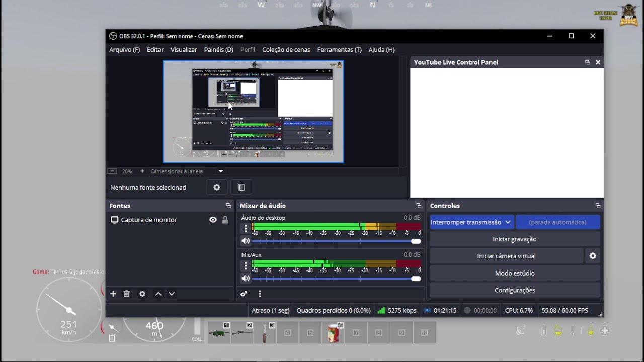The height and width of the screenshot is (362, 644).
Task: Open advanced audio properties gears icon
Action: (x=244, y=294)
